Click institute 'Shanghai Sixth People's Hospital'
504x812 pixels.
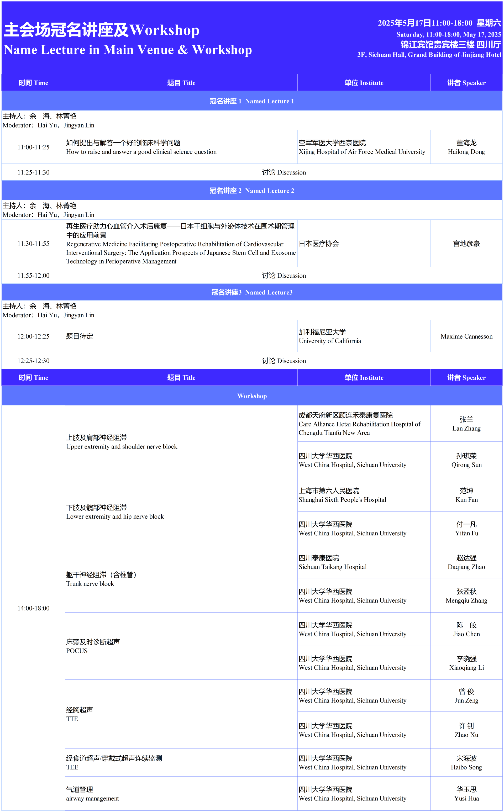pyautogui.click(x=342, y=500)
